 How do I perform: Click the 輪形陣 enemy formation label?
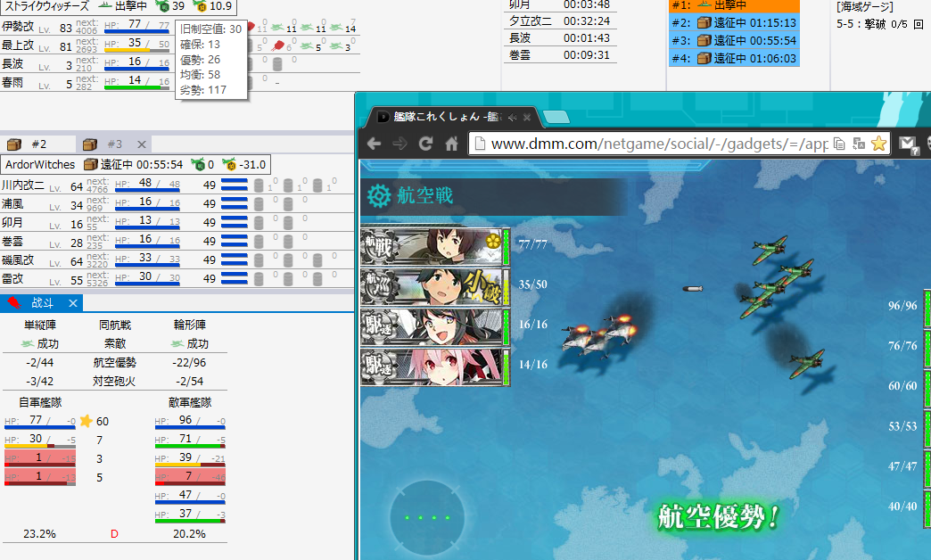coord(190,325)
